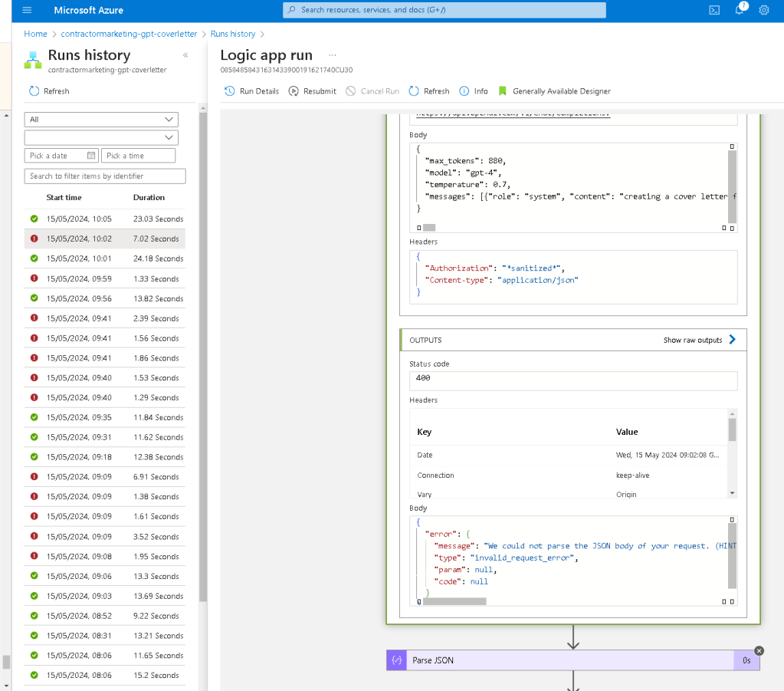The height and width of the screenshot is (691, 784).
Task: Open the Logic app run more options ellipsis
Action: pos(333,55)
